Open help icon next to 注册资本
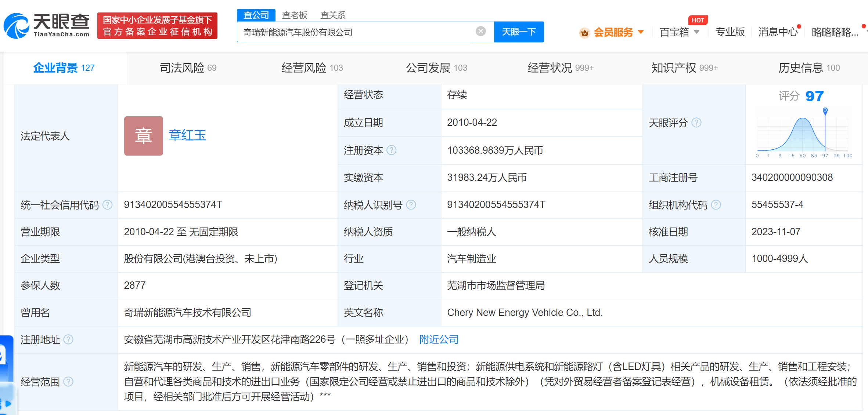The height and width of the screenshot is (415, 868). pos(392,150)
